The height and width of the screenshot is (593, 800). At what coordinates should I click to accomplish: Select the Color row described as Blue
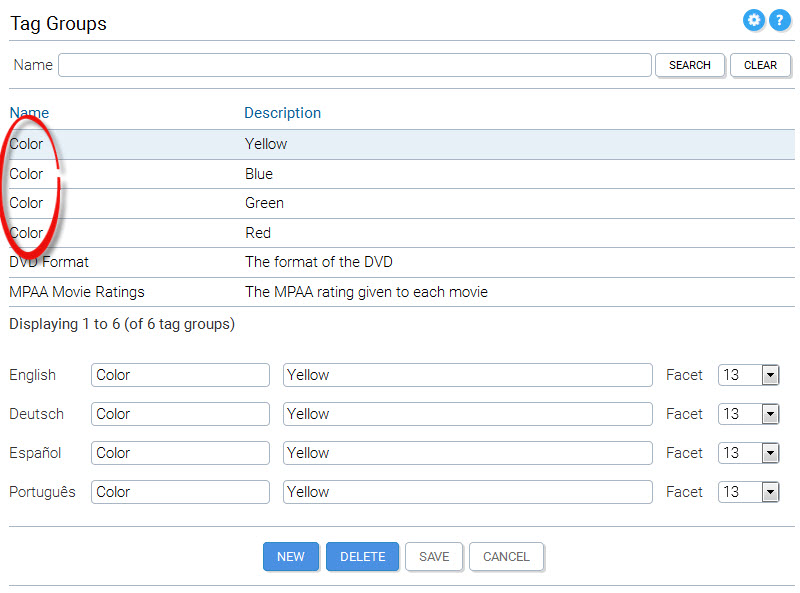pyautogui.click(x=402, y=174)
